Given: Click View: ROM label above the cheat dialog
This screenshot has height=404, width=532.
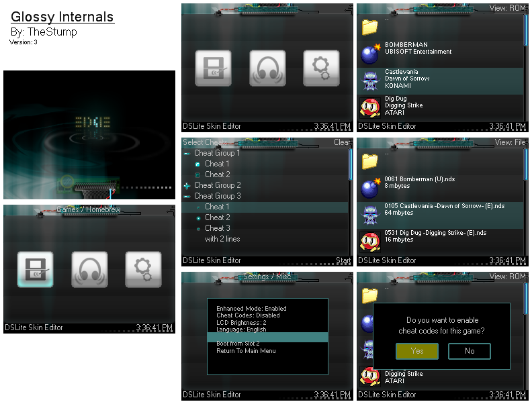Looking at the screenshot, I should pyautogui.click(x=508, y=276).
